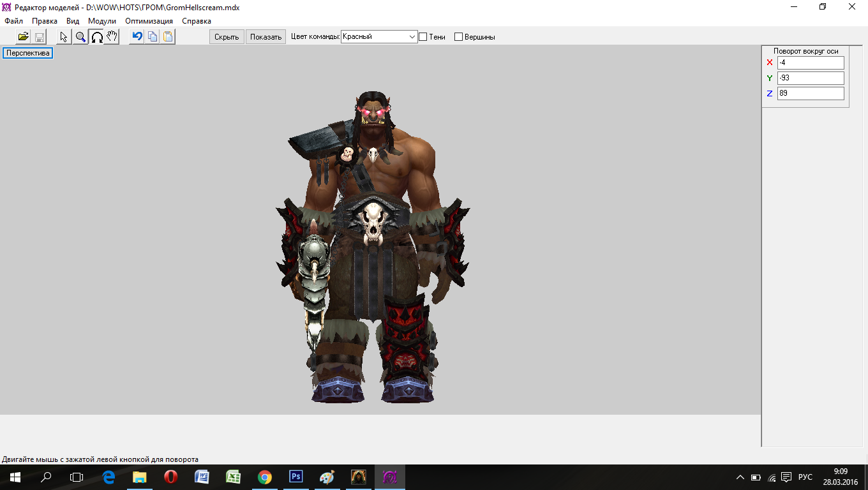Open the Файл menu
The image size is (868, 490).
coord(13,21)
